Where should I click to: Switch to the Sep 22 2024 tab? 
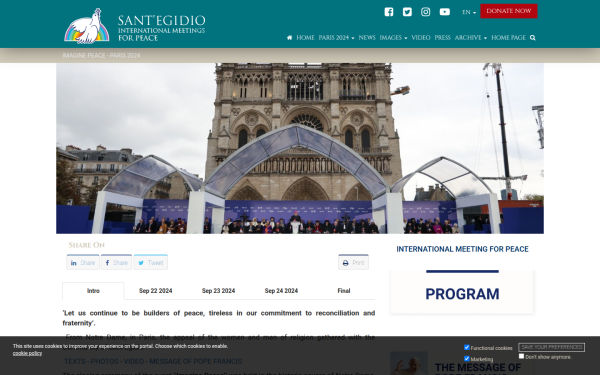pyautogui.click(x=155, y=291)
